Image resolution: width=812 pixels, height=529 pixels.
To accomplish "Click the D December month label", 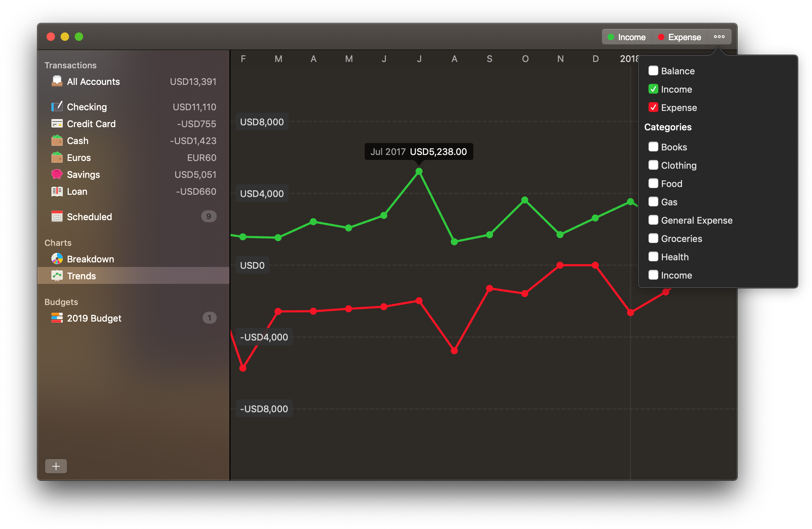I will coord(595,59).
